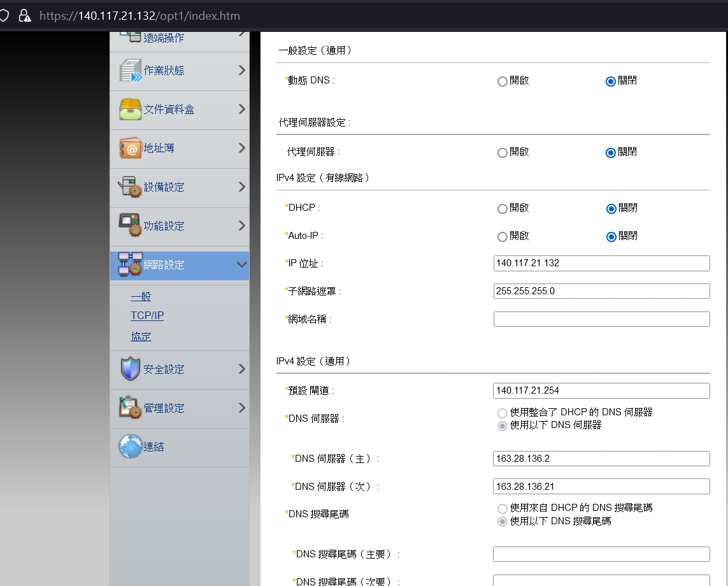Click the IPv4 設定（有線網路）heading
This screenshot has height=586, width=728.
coord(323,178)
